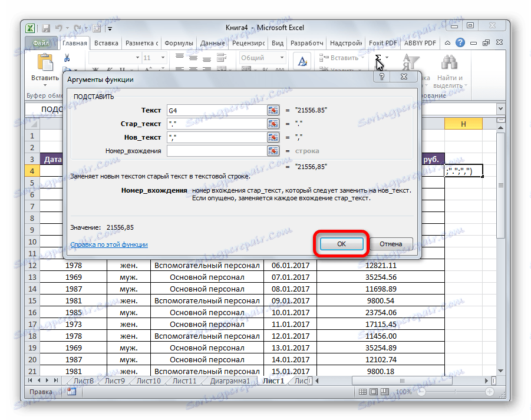Open the ABBYY PDF ribbon tab
The image size is (531, 420).
(420, 43)
